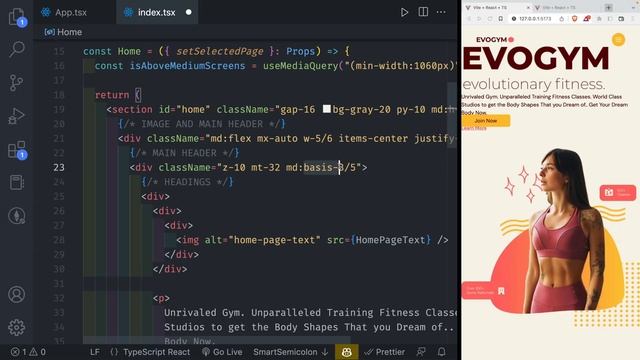The image size is (640, 360).
Task: Open the browser extensions puzzle icon
Action: coord(599,19)
